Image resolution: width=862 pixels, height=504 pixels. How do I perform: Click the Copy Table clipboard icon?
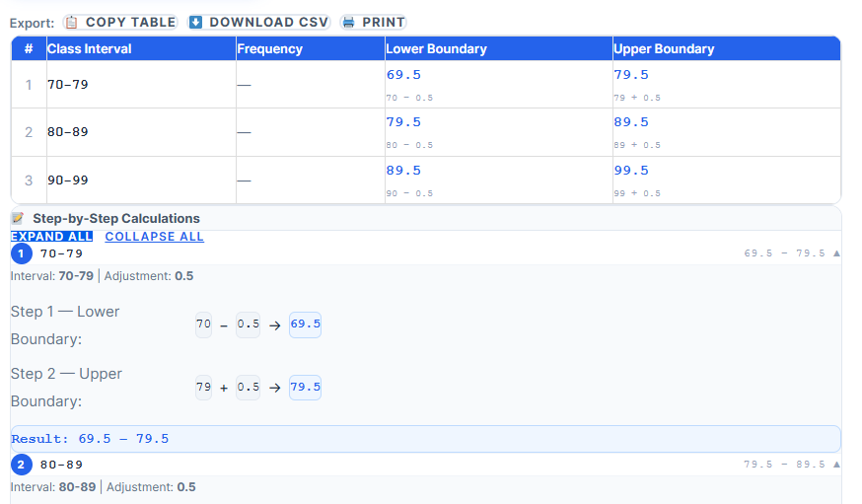pyautogui.click(x=71, y=22)
